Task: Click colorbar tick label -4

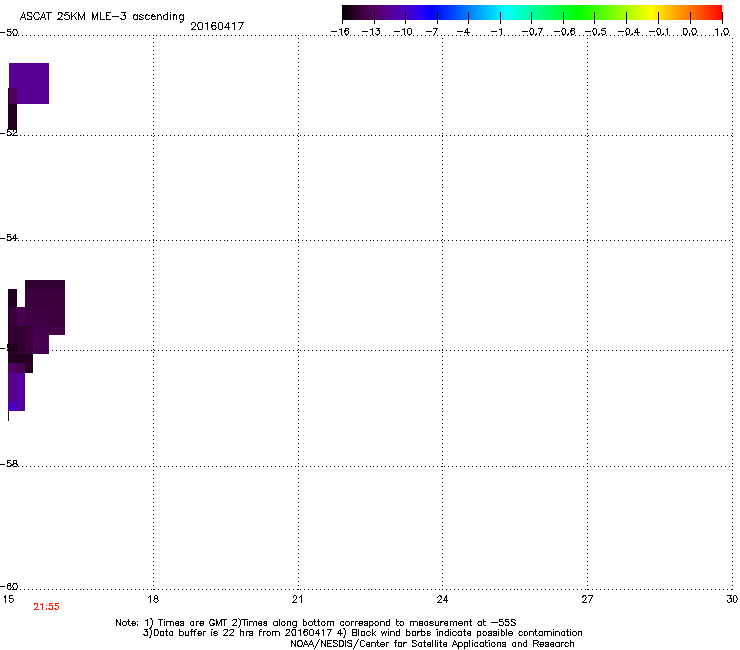Action: 463,32
